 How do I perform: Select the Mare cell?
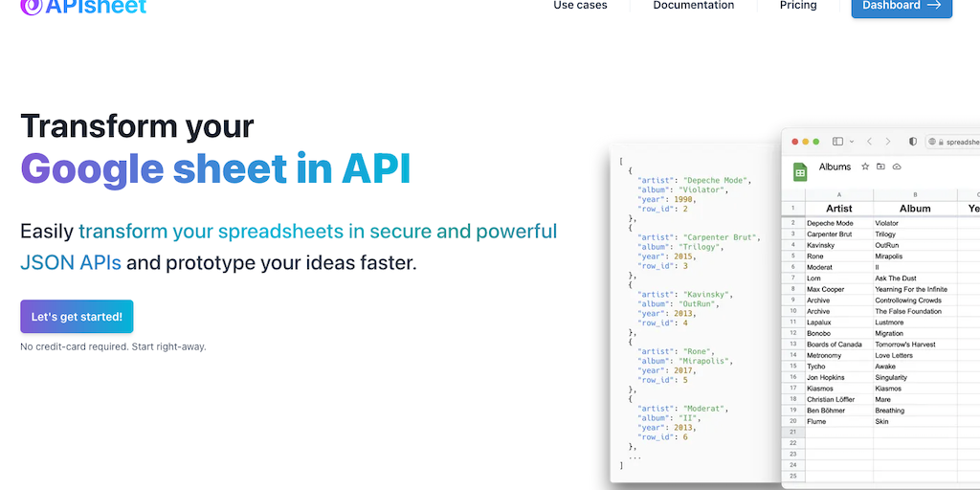click(915, 399)
